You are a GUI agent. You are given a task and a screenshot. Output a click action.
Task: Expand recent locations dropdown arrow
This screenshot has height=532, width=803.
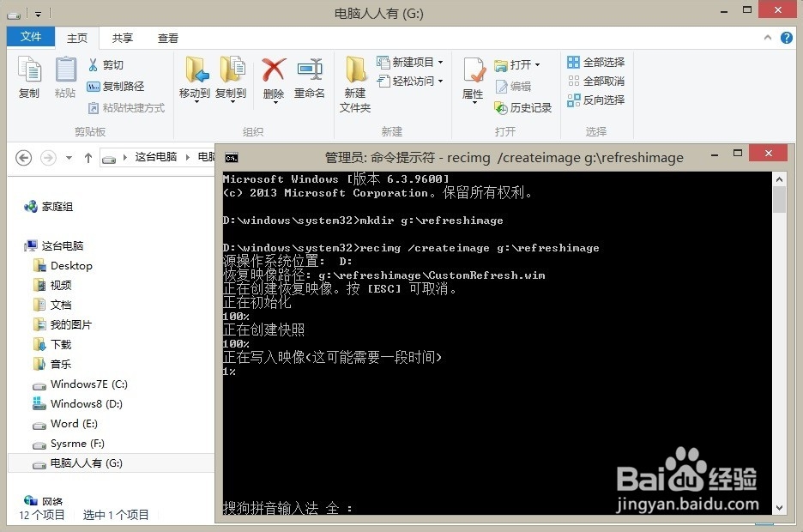coord(69,158)
